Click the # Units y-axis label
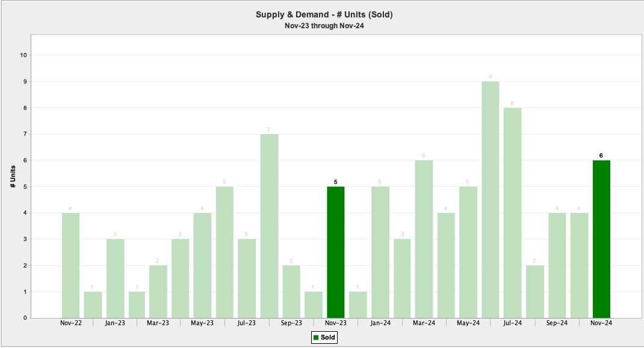The height and width of the screenshot is (348, 644). [x=13, y=177]
